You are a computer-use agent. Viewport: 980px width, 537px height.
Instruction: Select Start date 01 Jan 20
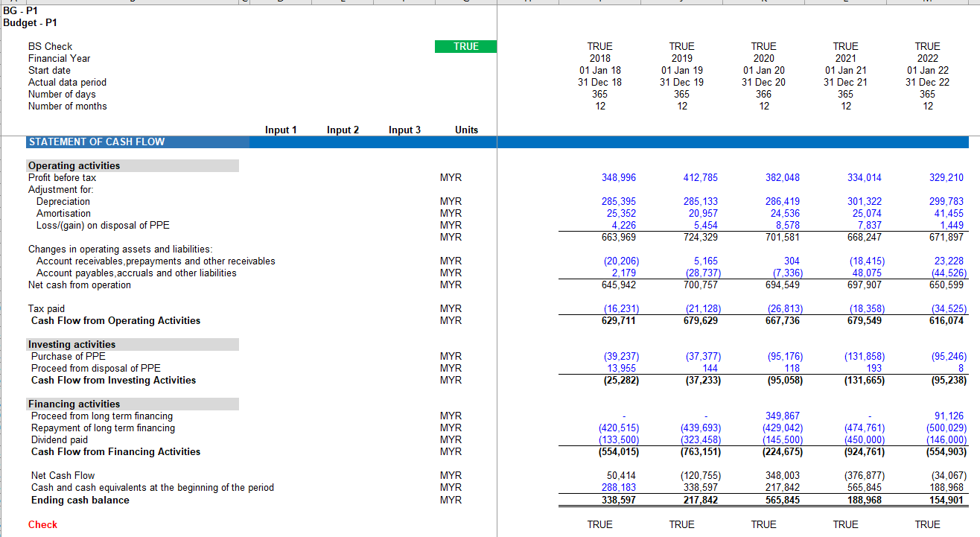point(764,70)
